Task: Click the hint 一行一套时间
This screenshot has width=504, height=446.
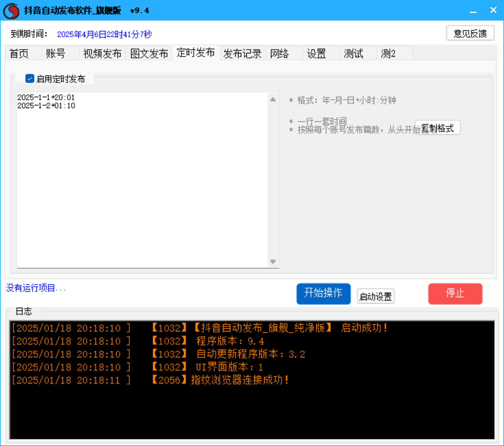Action: coord(322,121)
